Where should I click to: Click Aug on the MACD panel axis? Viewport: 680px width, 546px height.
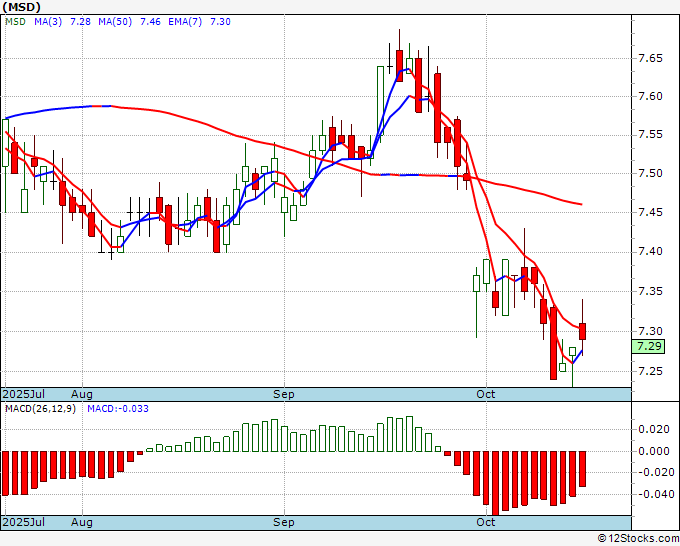(x=82, y=522)
